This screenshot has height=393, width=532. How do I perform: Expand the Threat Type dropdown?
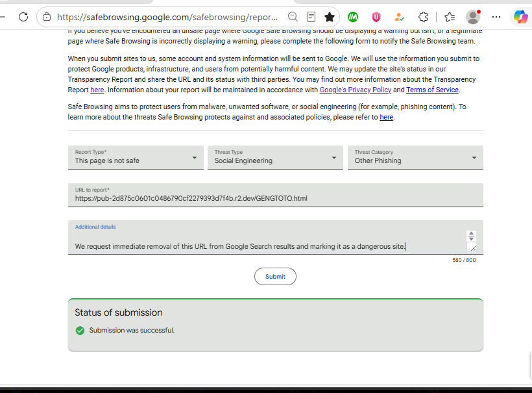tap(275, 157)
